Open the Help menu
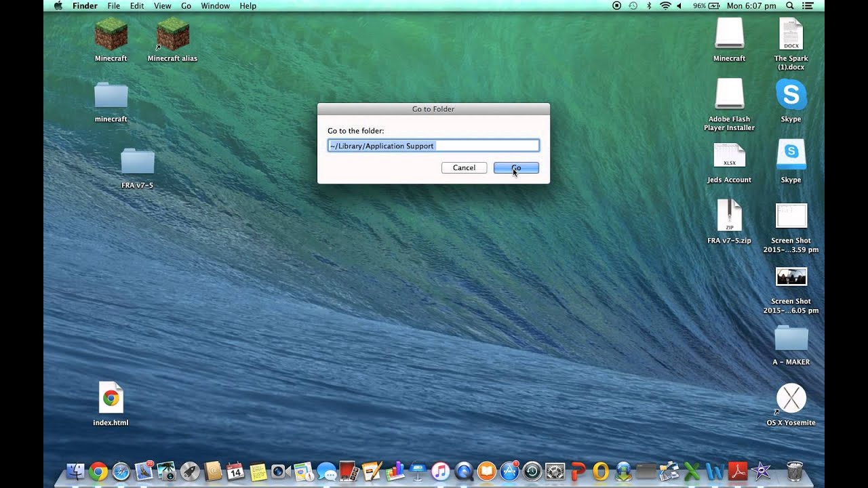The height and width of the screenshot is (488, 868). pyautogui.click(x=248, y=5)
